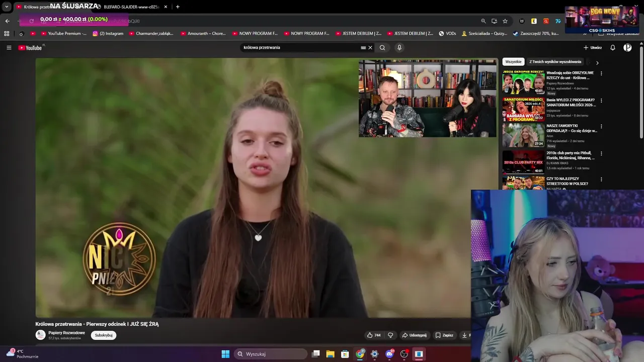This screenshot has height=362, width=644.
Task: Like the video with 744 likes
Action: [374, 335]
